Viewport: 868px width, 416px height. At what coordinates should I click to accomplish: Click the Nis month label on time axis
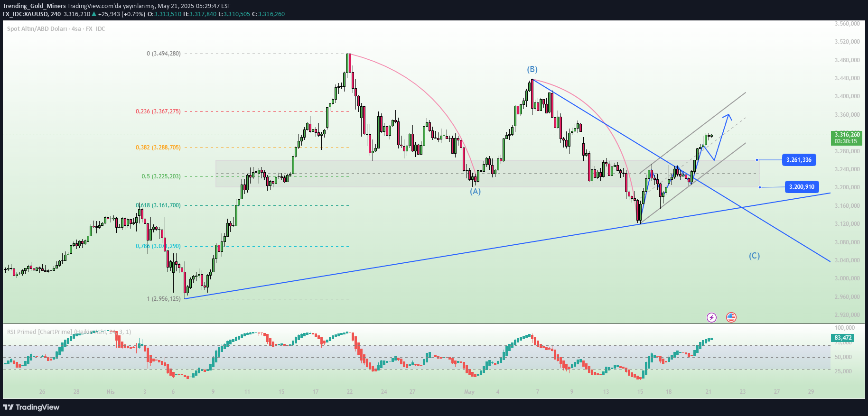click(111, 392)
